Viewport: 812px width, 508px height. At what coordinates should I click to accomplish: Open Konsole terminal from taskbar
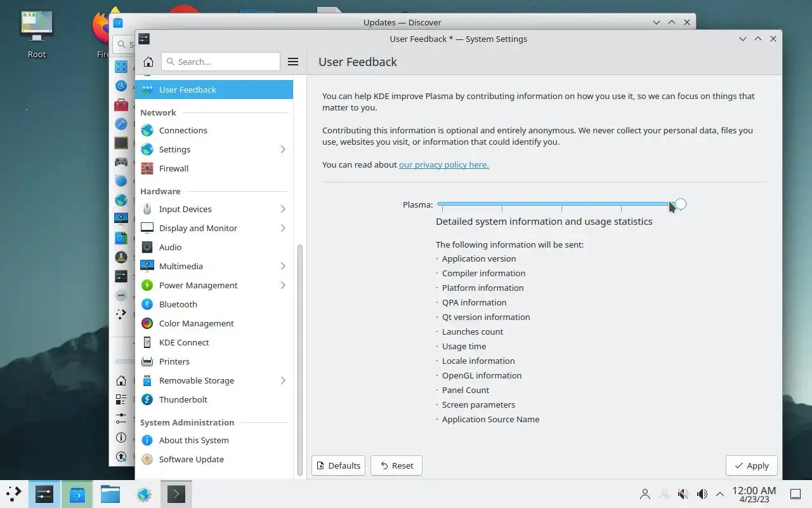tap(176, 493)
